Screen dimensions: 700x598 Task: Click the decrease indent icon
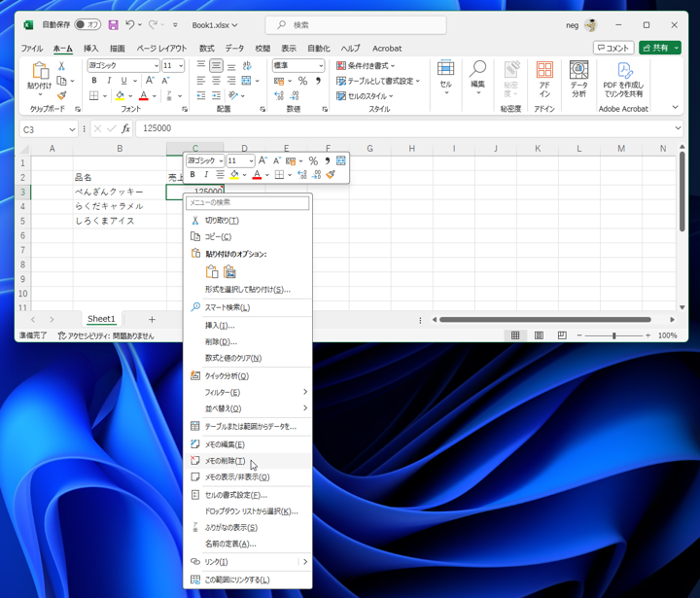tap(201, 95)
